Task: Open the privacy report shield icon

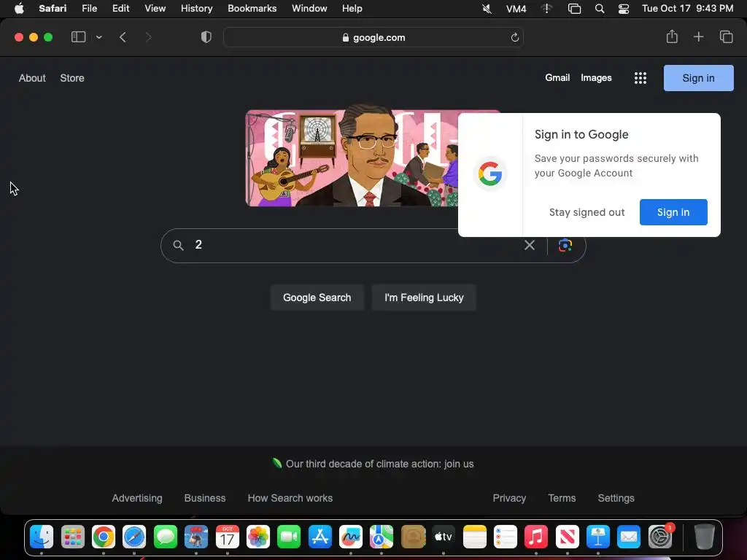Action: [x=206, y=37]
